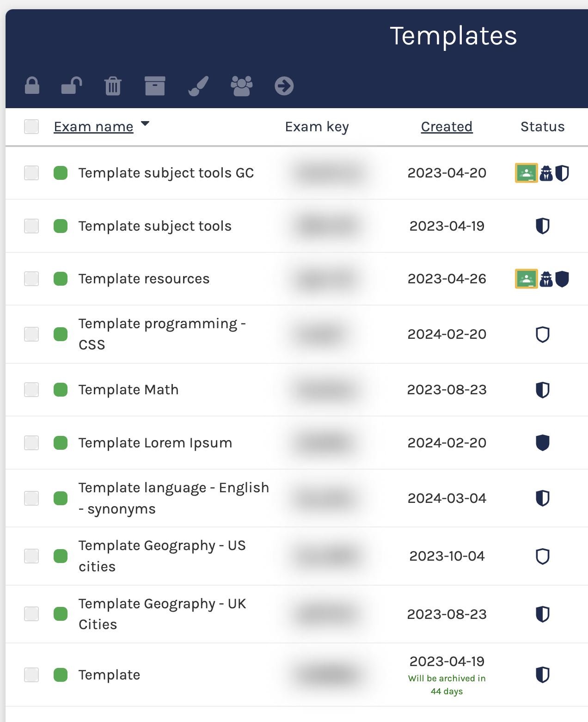Check the select-all checkbox in the header
Image resolution: width=588 pixels, height=722 pixels.
point(31,126)
